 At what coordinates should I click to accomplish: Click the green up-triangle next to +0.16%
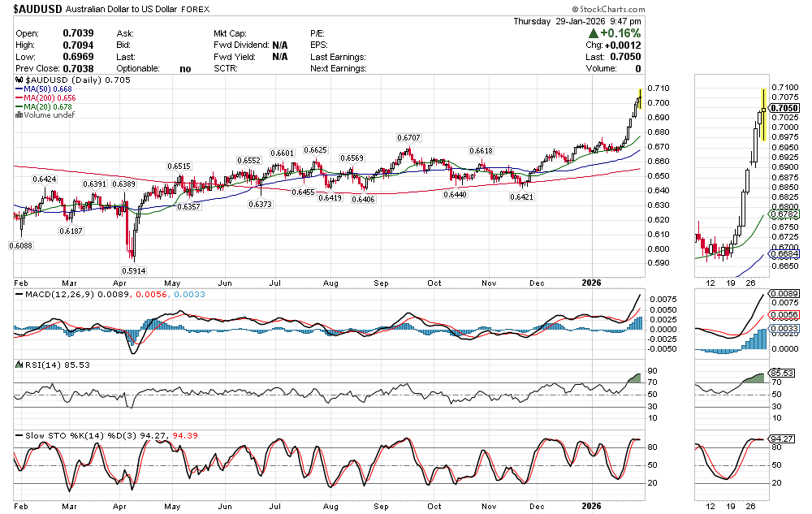[x=594, y=33]
